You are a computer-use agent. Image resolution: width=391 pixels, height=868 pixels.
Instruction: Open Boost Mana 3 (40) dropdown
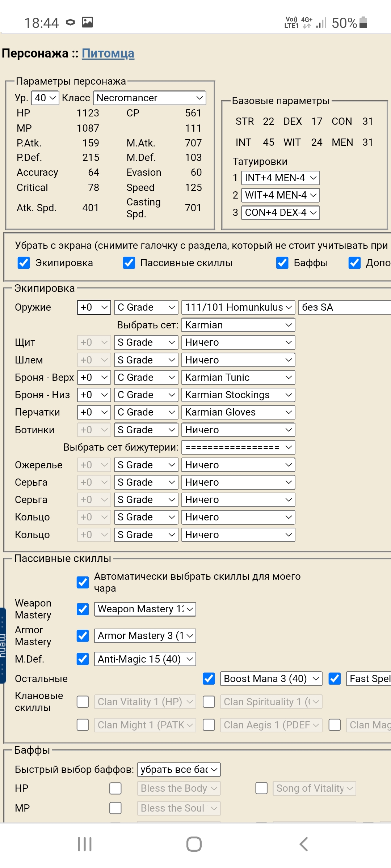pyautogui.click(x=271, y=679)
